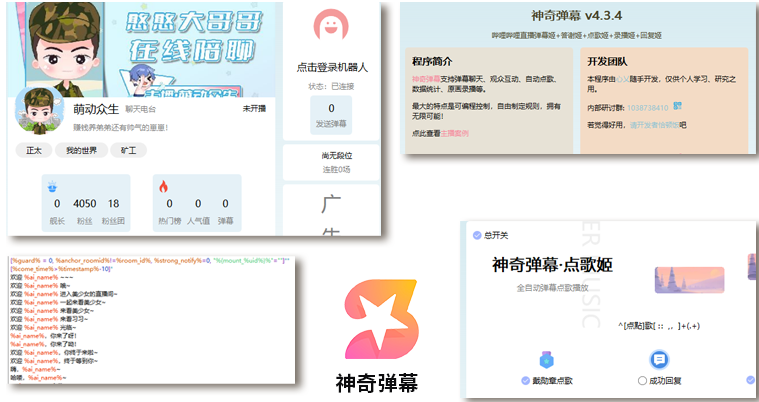The image size is (759, 402).
Task: Click the 发送弹幕 counter box
Action: point(331,115)
